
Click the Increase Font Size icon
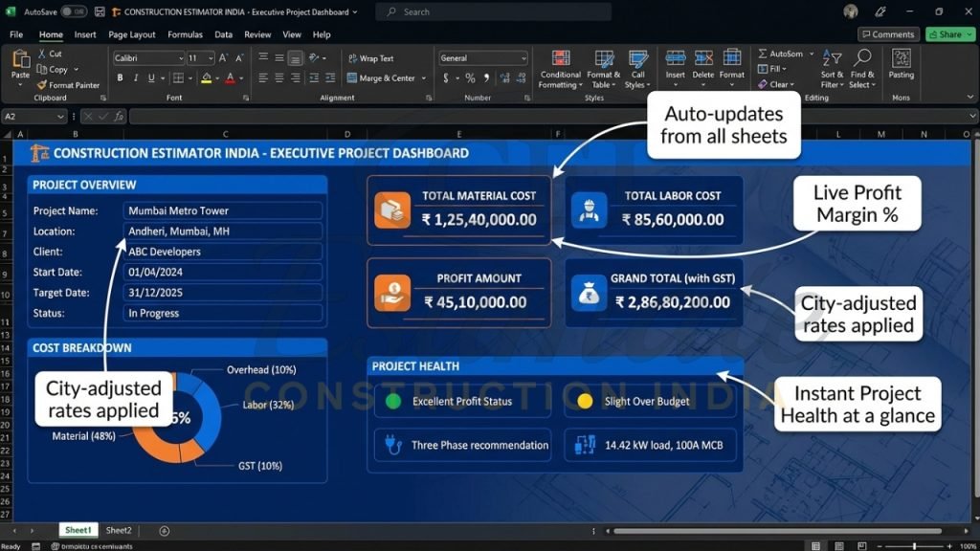[x=223, y=58]
